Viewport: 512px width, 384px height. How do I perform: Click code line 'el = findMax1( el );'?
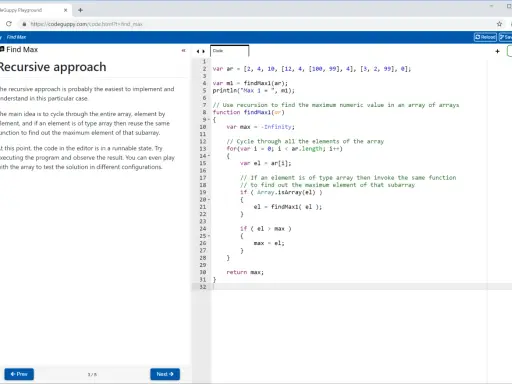pyautogui.click(x=288, y=207)
